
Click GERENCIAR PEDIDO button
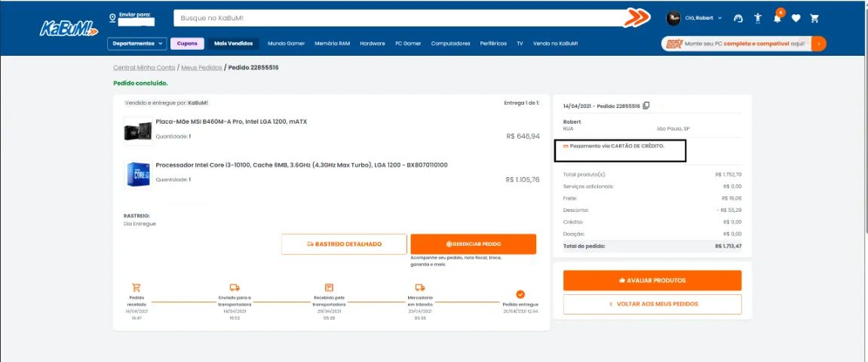474,244
